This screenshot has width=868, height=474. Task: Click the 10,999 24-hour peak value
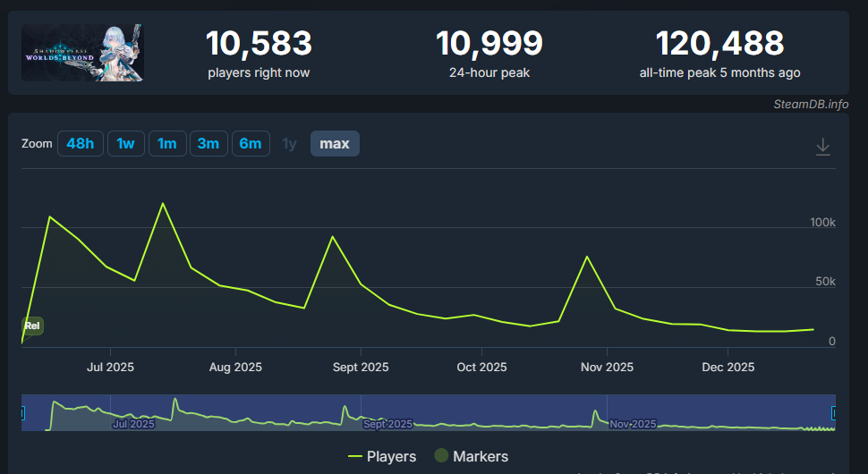489,43
